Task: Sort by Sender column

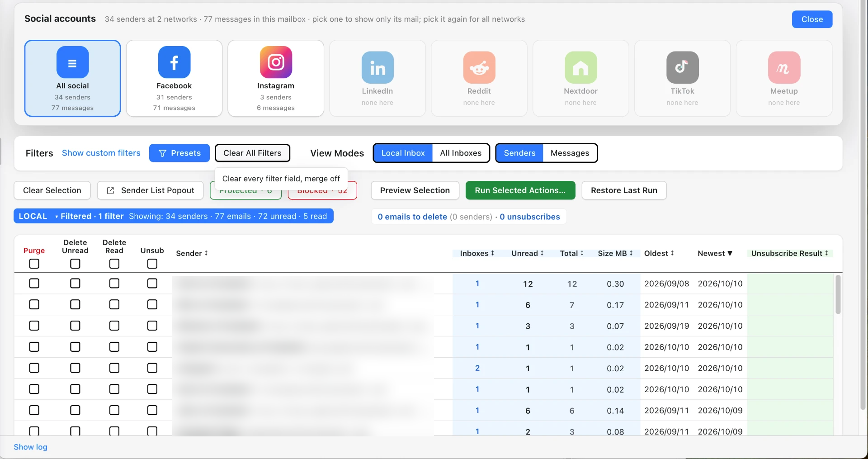Action: click(x=192, y=253)
